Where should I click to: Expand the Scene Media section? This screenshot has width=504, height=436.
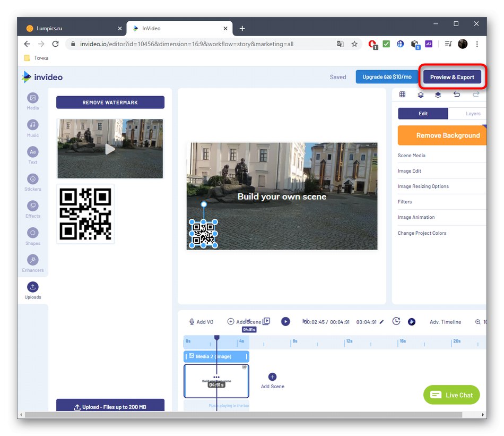tap(441, 156)
